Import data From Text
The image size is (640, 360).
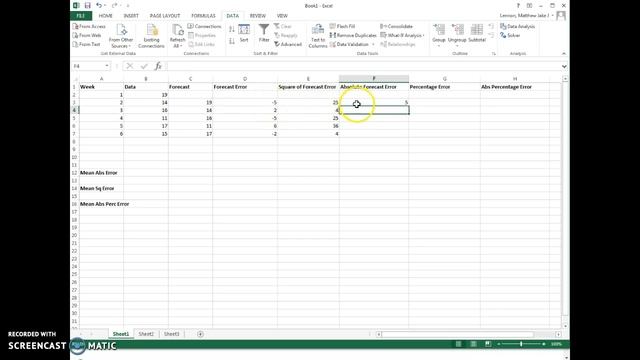click(87, 44)
